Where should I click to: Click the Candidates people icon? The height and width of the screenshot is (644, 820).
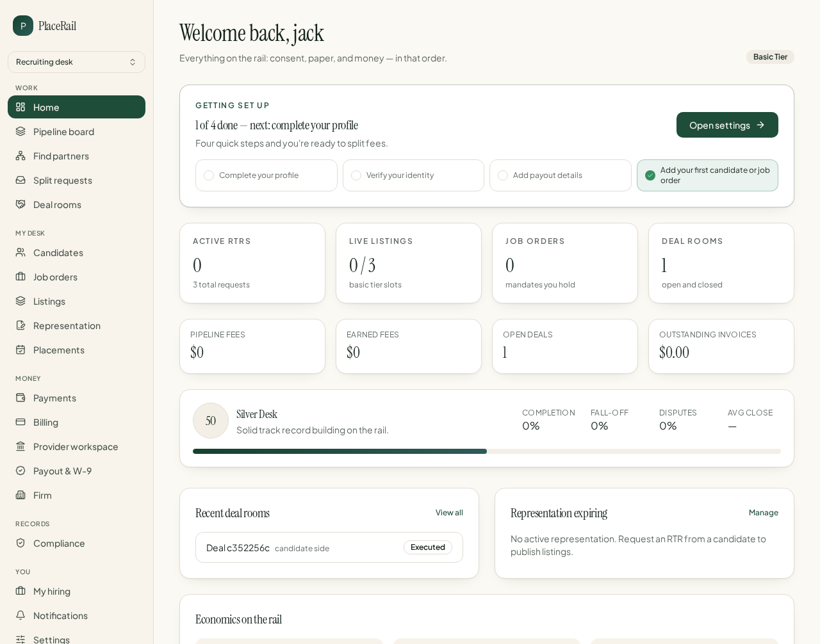coord(20,252)
